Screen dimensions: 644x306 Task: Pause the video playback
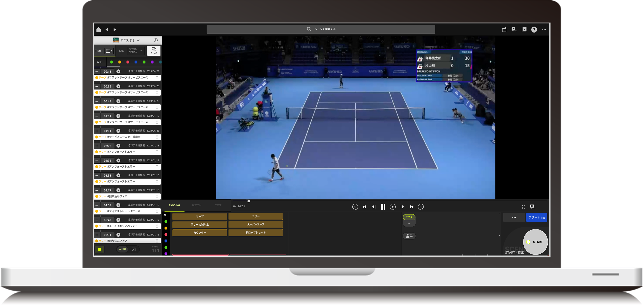click(x=383, y=207)
